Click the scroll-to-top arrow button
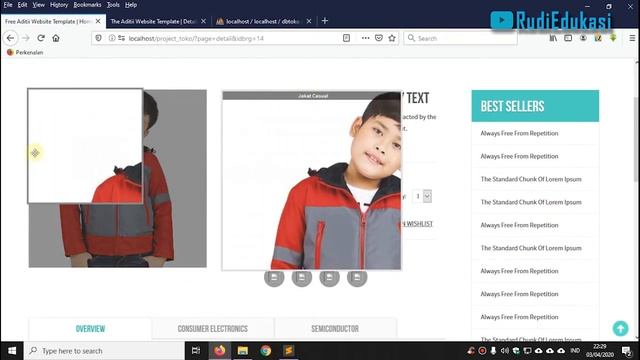This screenshot has width=640, height=360. (620, 328)
